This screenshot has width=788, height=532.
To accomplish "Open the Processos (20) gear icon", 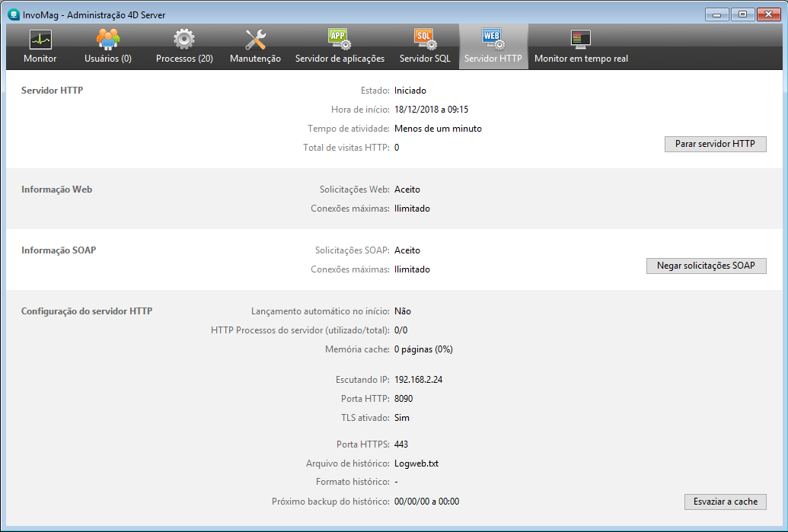I will click(184, 39).
